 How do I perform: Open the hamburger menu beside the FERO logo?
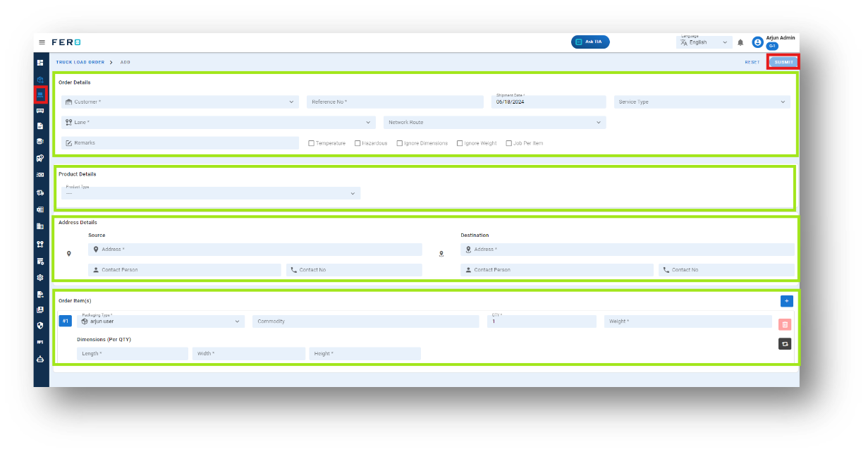coord(42,42)
